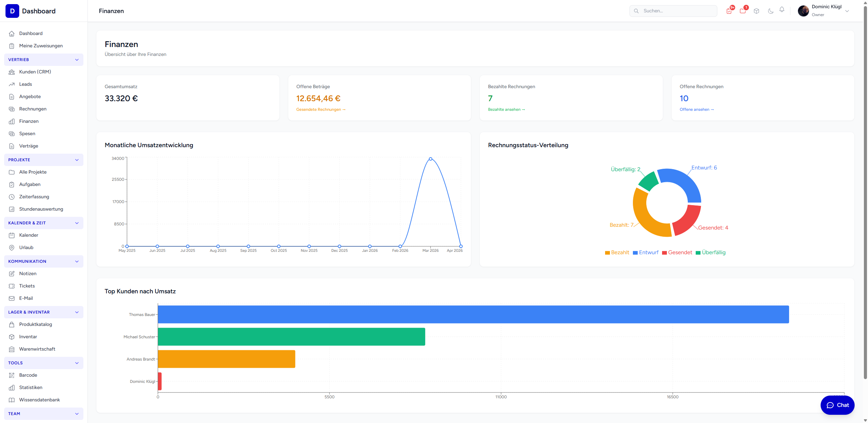Screen dimensions: 868x423
Task: Toggle the Bezahlt legend swatch in the donut chart
Action: pos(607,253)
